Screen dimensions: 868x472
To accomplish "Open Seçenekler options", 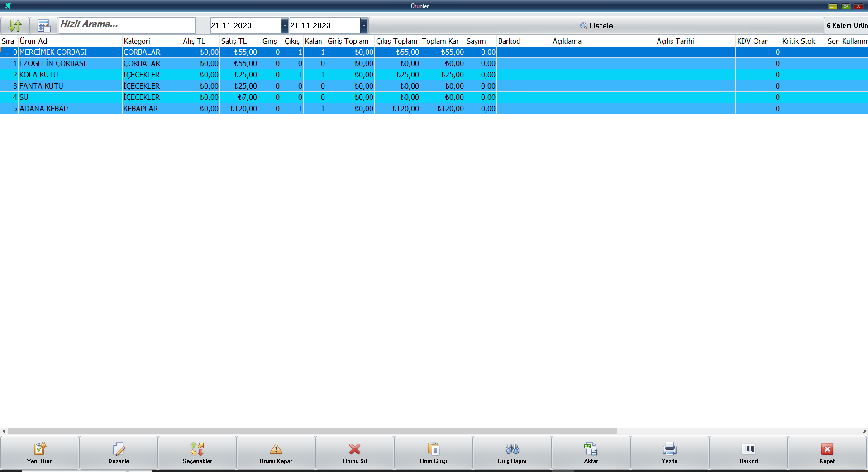I will pos(197,453).
